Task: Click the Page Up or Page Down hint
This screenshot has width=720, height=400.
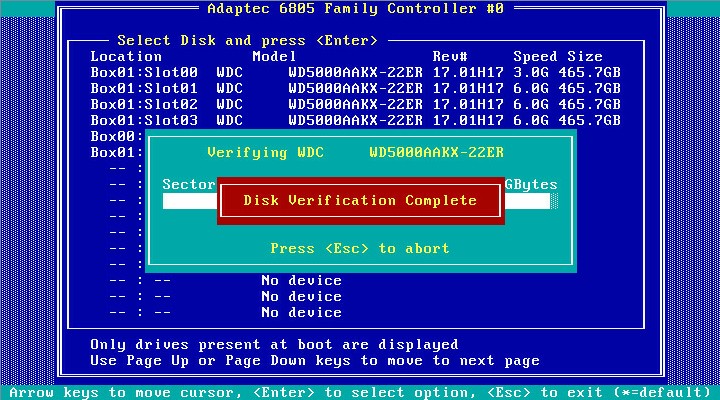Action: click(315, 360)
